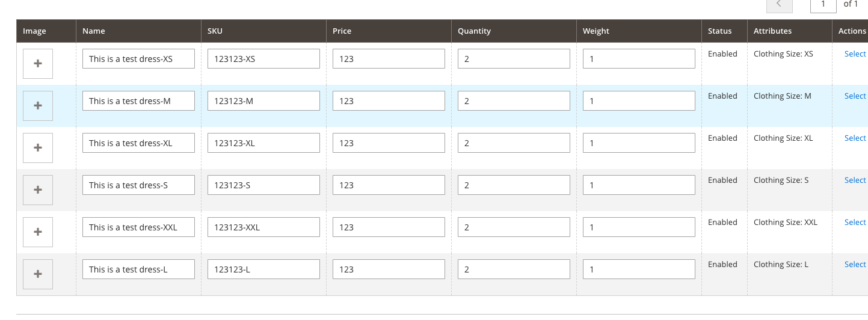Set weight for dress-XS row

(x=639, y=59)
